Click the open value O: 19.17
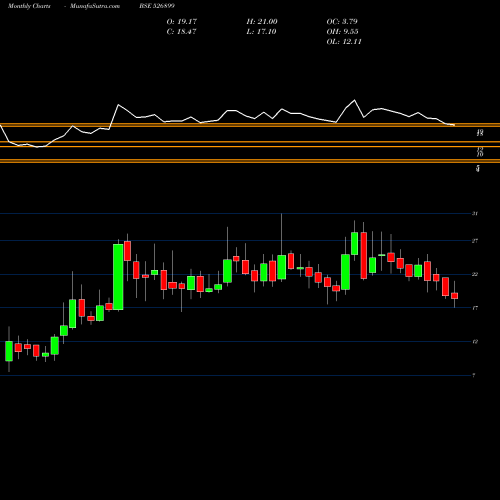 point(182,22)
